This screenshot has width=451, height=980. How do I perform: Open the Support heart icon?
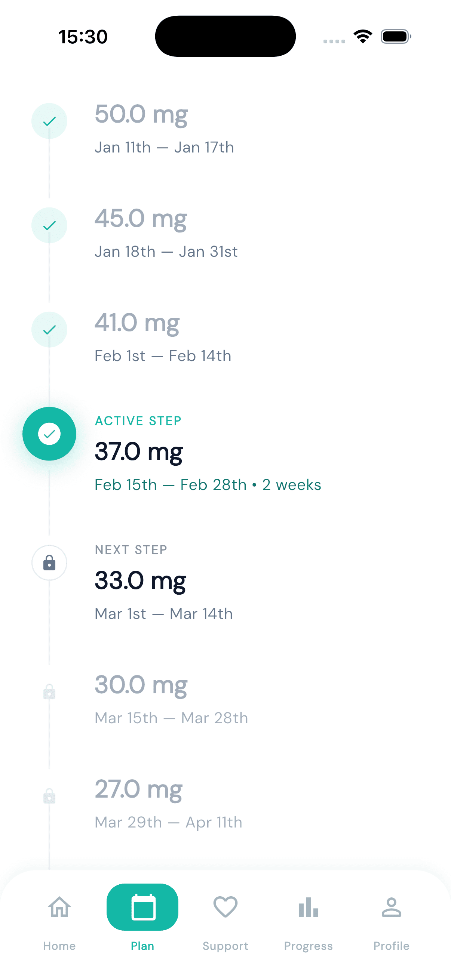click(x=225, y=907)
